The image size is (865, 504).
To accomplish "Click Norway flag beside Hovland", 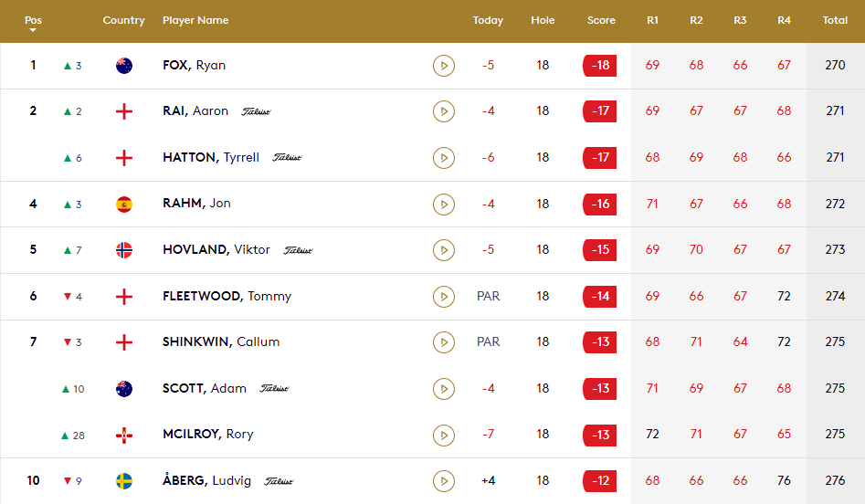I will 124,250.
